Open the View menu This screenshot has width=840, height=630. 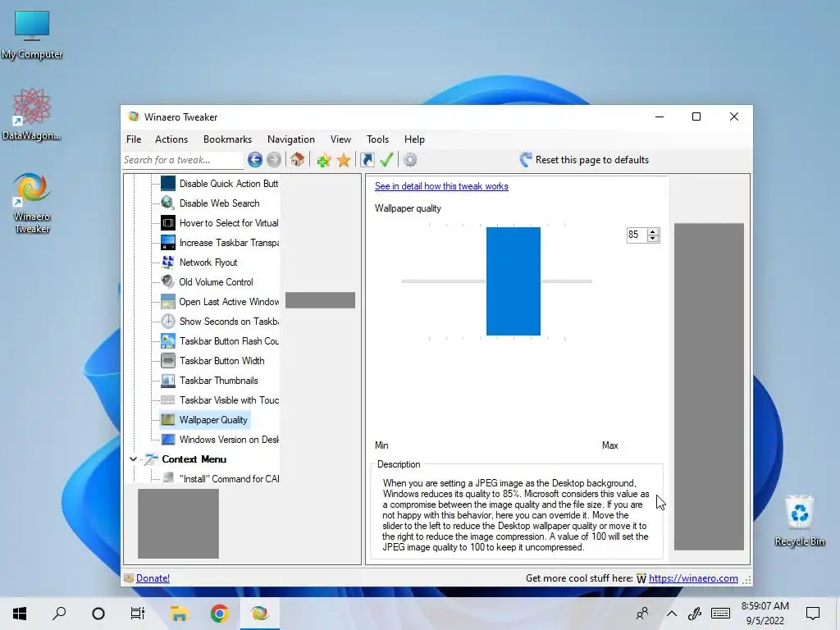(x=340, y=139)
